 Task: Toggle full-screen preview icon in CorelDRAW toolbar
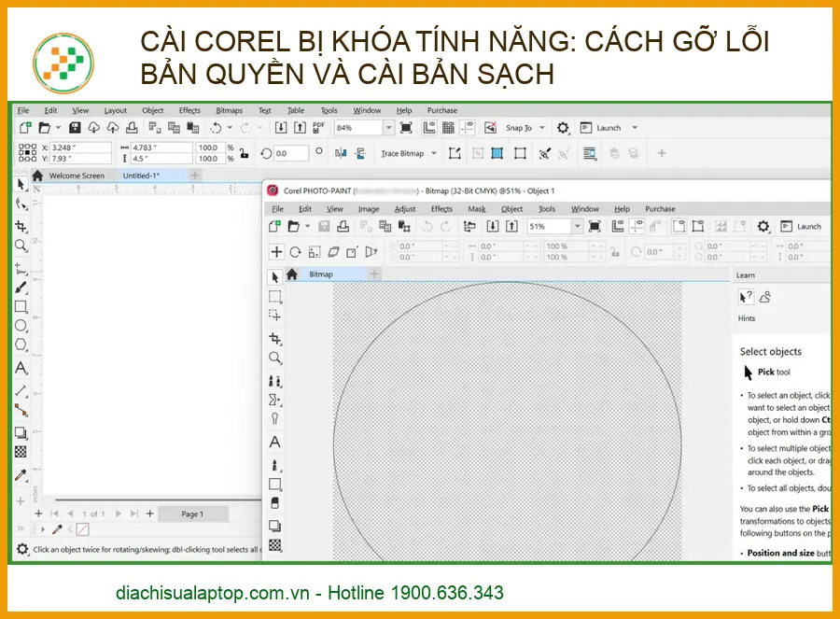coord(406,127)
